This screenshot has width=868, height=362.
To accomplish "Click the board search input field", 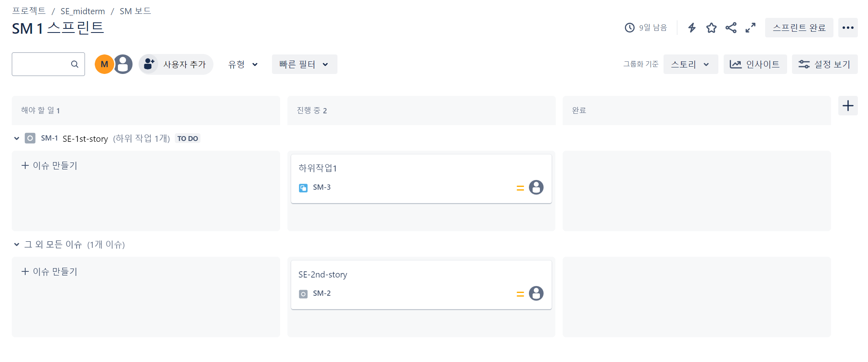I will [48, 64].
